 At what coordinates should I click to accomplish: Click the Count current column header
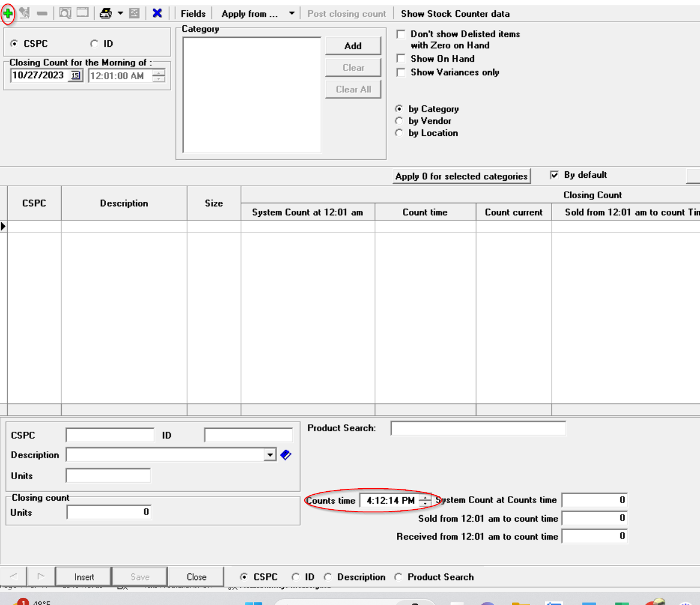tap(513, 212)
